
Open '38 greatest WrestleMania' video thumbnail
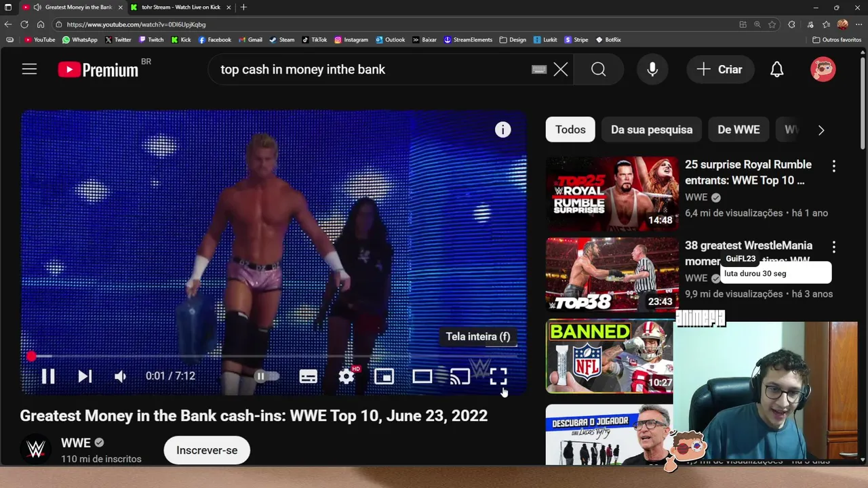pos(612,274)
